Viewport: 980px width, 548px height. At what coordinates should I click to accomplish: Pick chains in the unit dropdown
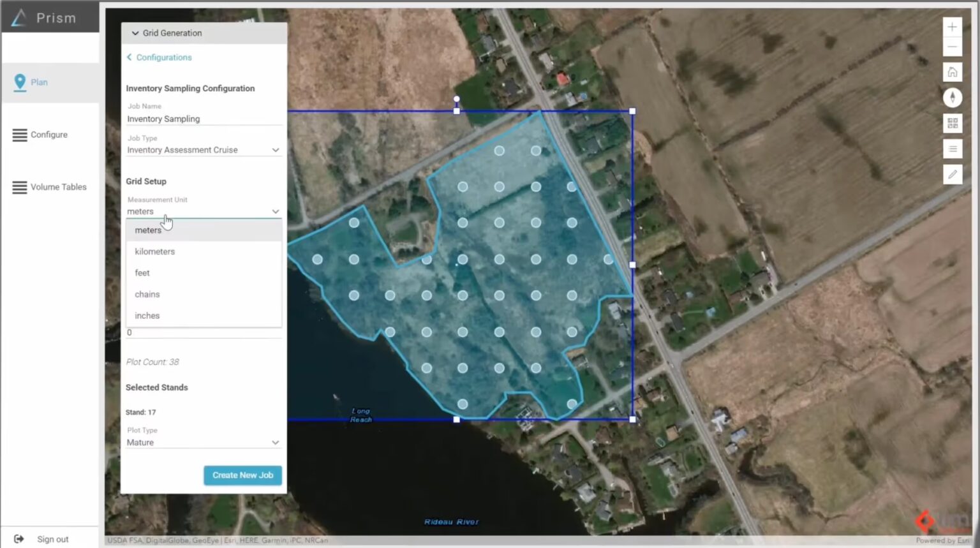(147, 294)
